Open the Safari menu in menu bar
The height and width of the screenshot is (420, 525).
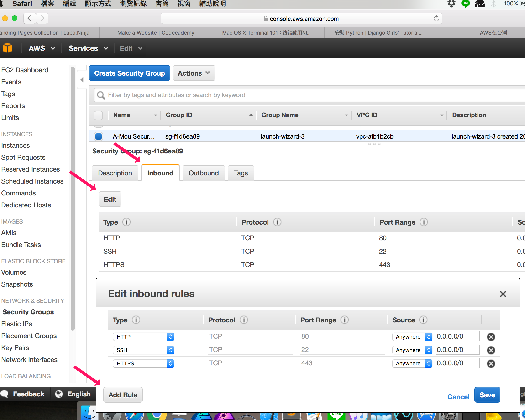click(22, 4)
